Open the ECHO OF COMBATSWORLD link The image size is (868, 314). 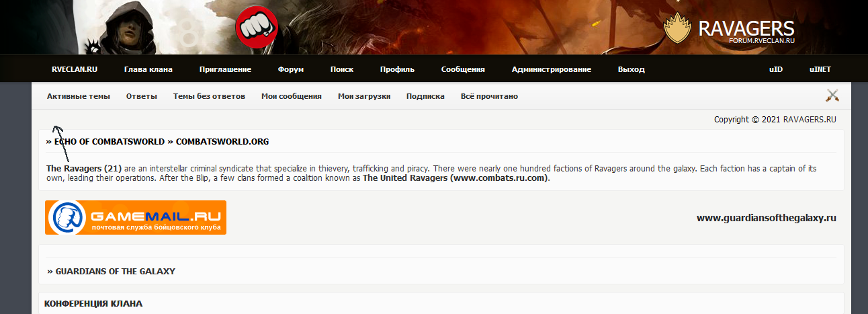tap(110, 142)
